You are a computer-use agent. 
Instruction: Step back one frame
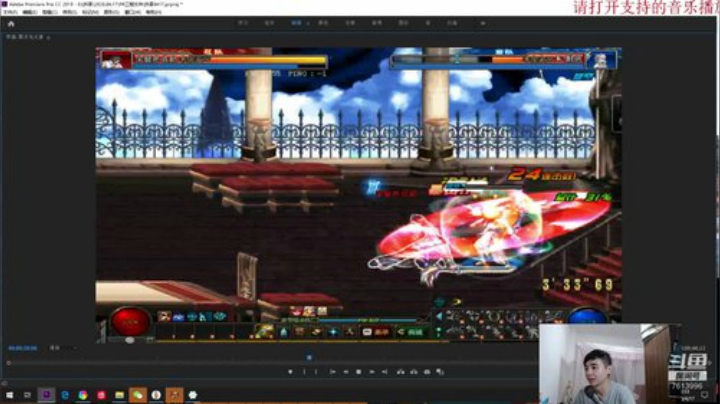[346, 372]
